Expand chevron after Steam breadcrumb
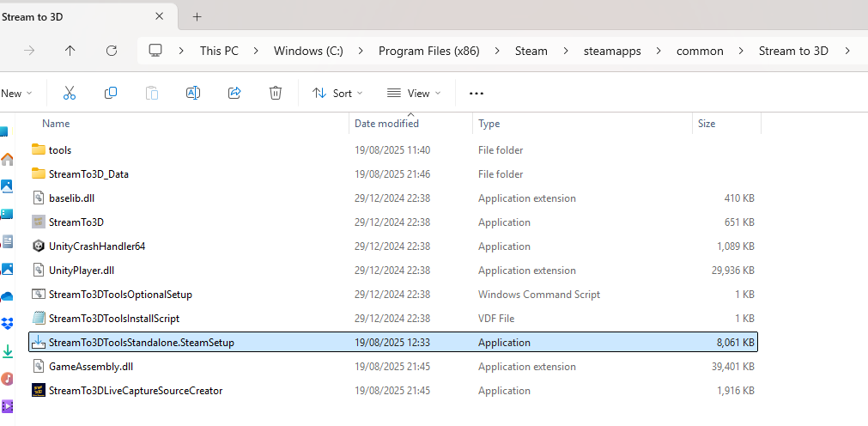 tap(566, 51)
